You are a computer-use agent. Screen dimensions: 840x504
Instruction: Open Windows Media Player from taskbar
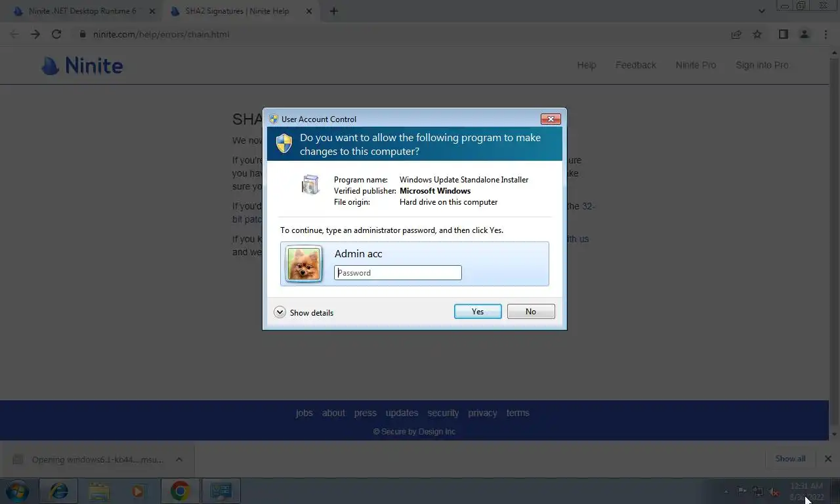138,491
